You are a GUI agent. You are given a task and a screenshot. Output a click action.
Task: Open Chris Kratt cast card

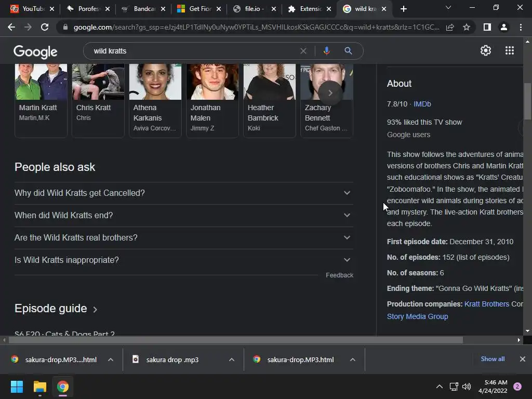click(x=98, y=100)
